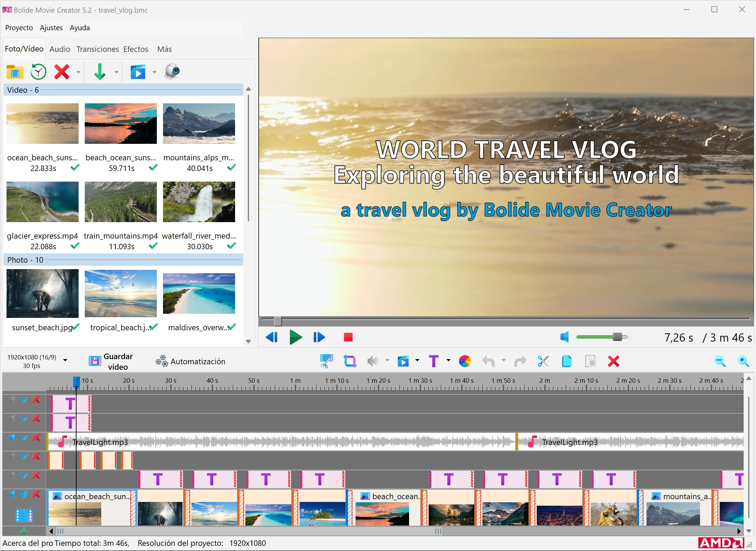Click the green plus add track icon
756x551 pixels.
point(24,531)
